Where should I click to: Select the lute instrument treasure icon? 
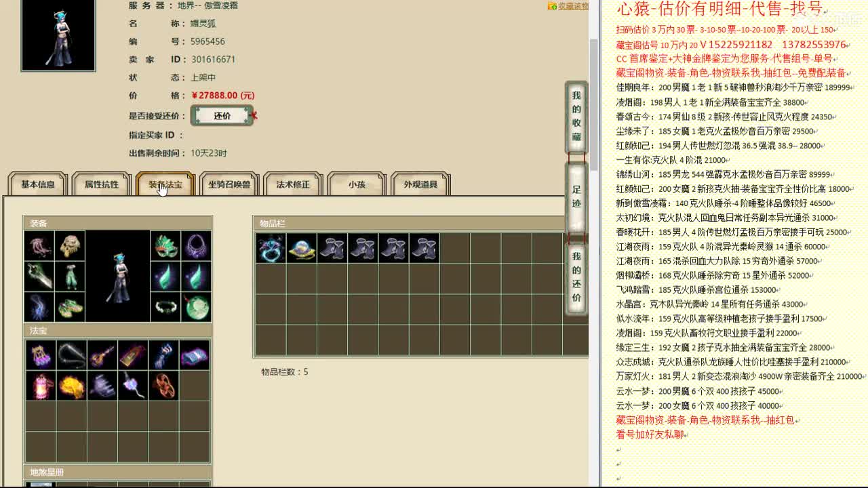click(x=102, y=355)
